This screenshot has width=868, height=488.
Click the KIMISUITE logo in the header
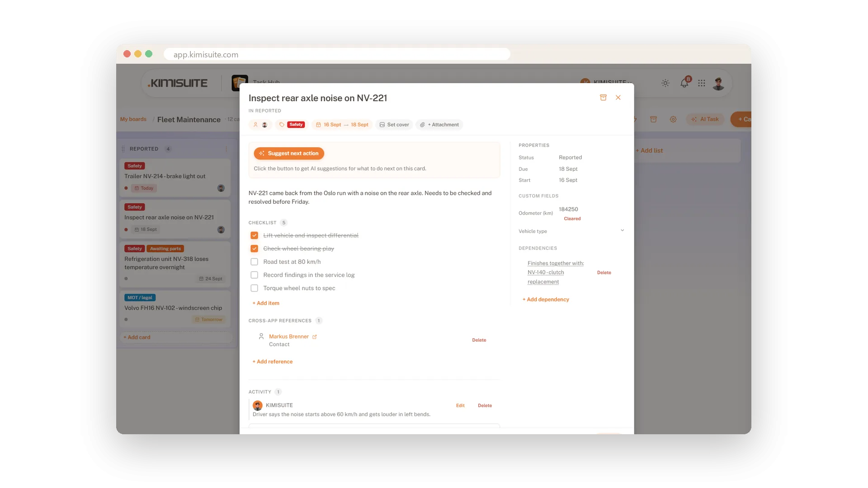point(178,83)
